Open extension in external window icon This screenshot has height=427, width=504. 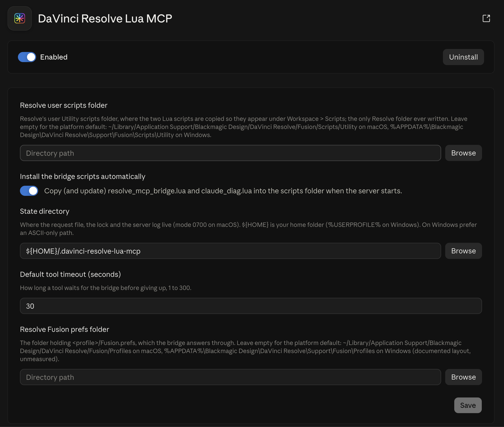click(486, 18)
